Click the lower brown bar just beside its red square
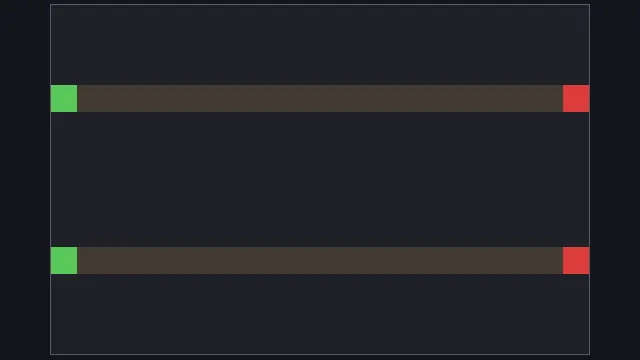 [552, 260]
